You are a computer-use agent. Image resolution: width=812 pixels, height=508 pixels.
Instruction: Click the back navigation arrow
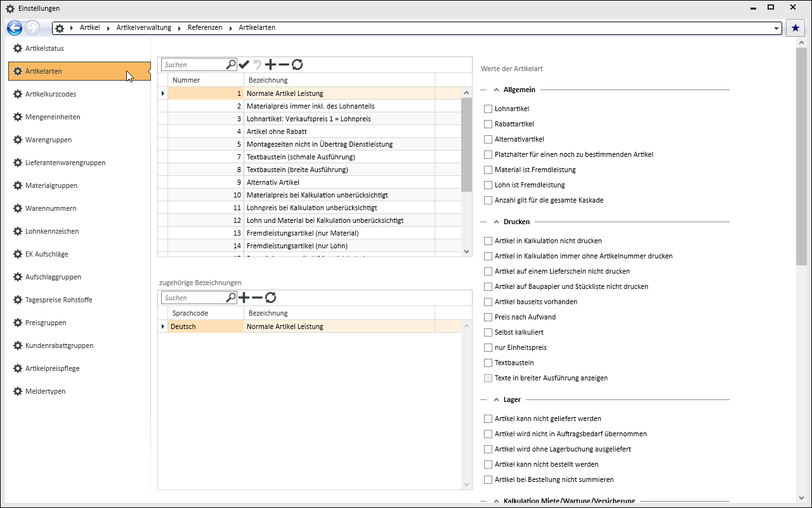[15, 28]
